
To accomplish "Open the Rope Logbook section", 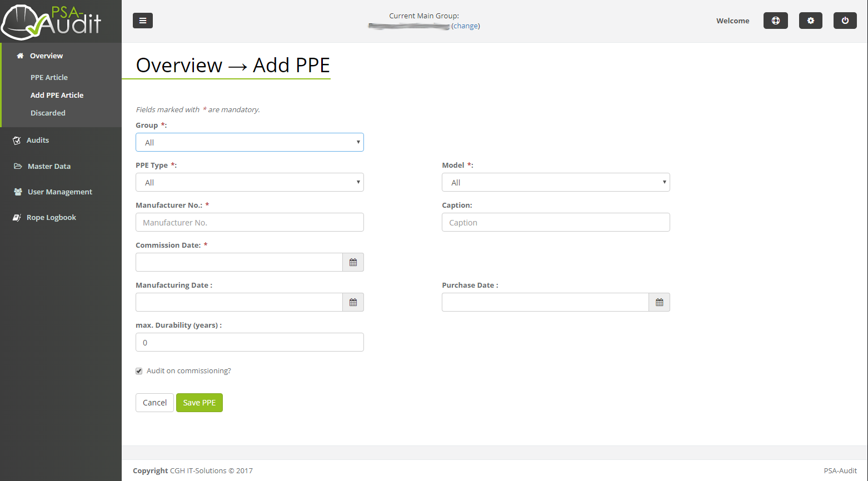I will click(x=51, y=217).
